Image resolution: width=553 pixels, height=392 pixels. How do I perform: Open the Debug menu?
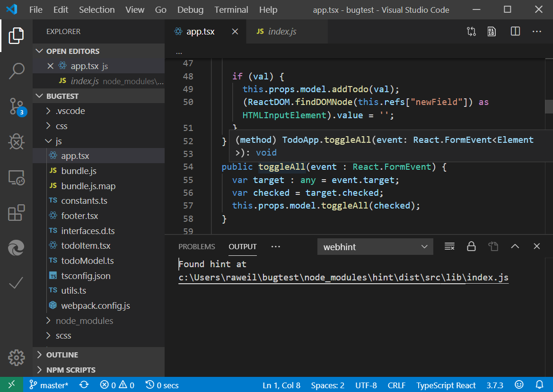click(x=190, y=9)
